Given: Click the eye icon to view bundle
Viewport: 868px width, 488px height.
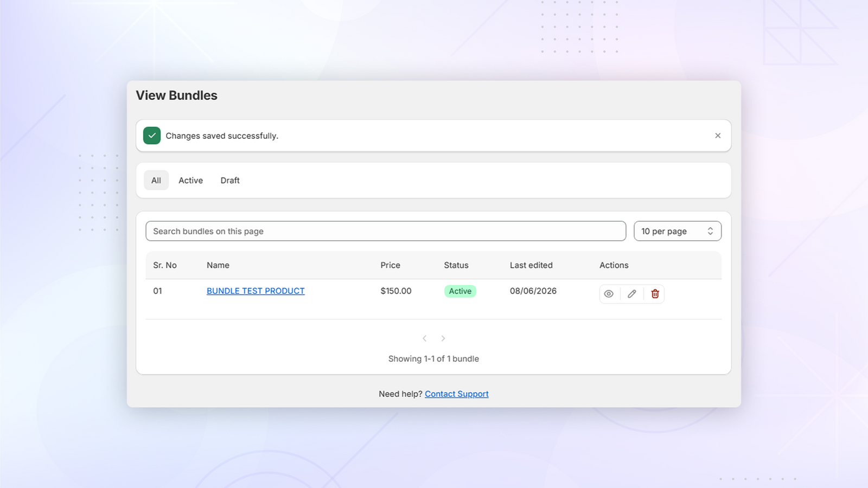Looking at the screenshot, I should click(x=609, y=294).
